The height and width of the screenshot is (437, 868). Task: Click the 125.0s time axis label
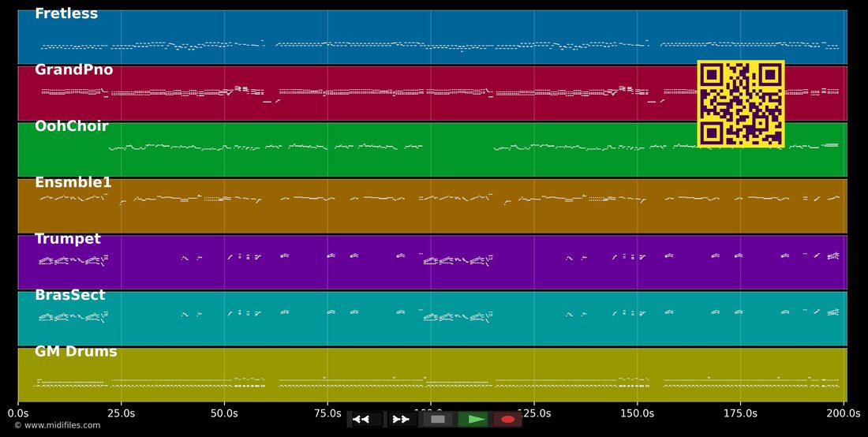[534, 413]
